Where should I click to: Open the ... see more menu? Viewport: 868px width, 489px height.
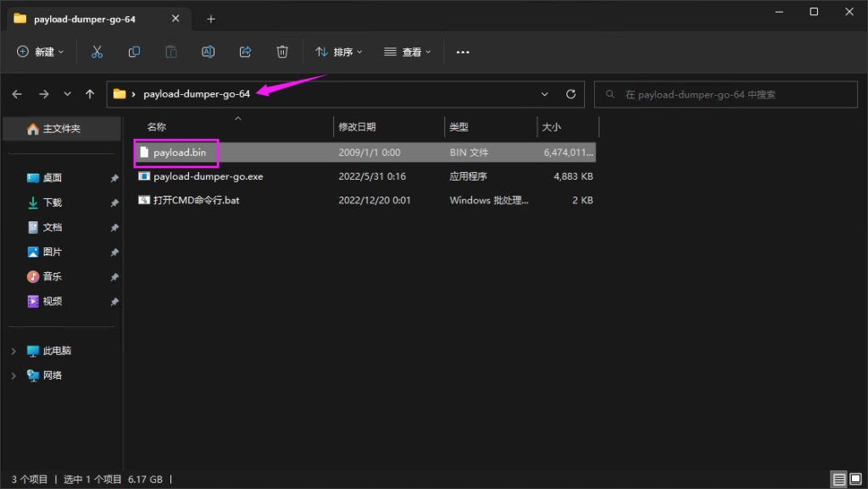(463, 52)
